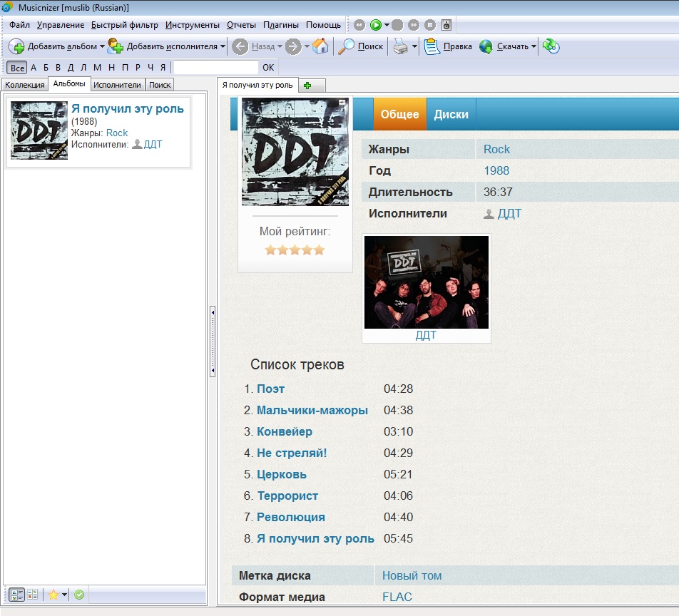Open track Мальчики-мажоры
The image size is (679, 616).
tap(312, 410)
